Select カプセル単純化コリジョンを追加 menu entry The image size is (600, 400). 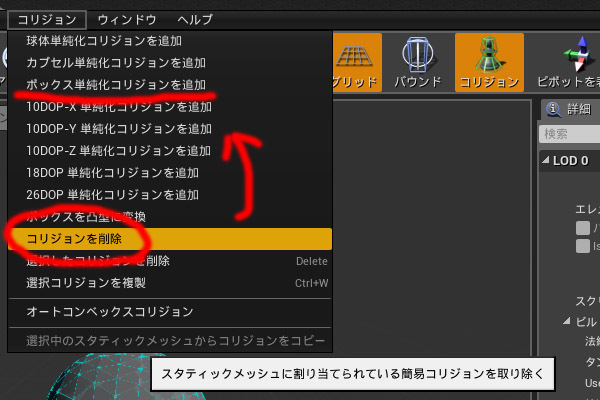pyautogui.click(x=170, y=63)
